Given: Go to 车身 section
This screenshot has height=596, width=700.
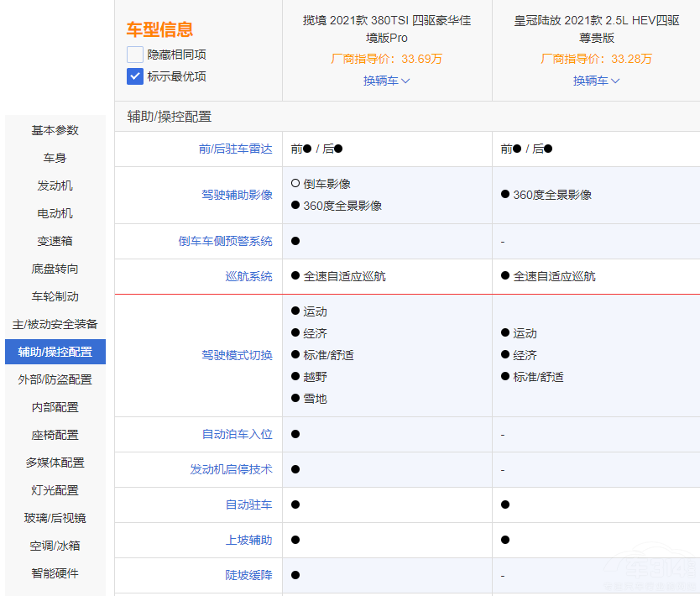Looking at the screenshot, I should click(x=55, y=158).
